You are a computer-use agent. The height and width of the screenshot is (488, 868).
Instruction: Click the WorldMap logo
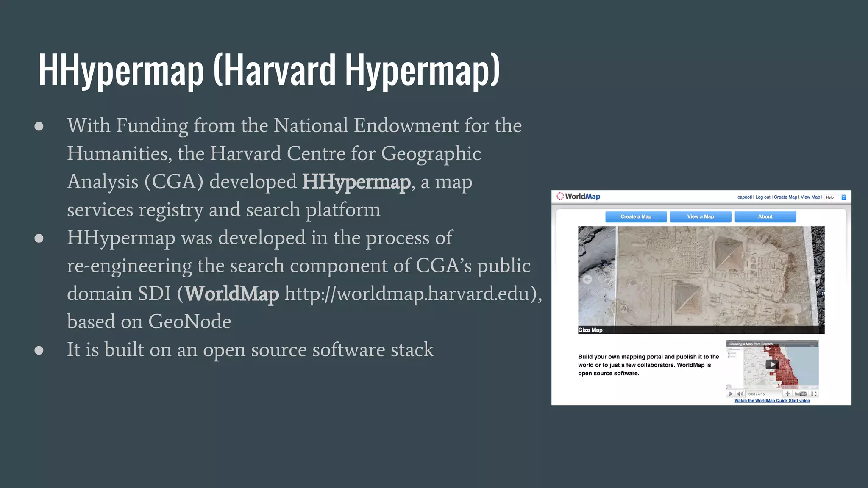coord(579,197)
